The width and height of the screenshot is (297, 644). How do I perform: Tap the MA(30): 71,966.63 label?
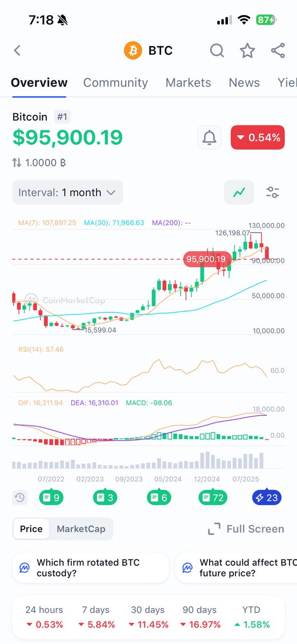(x=114, y=222)
